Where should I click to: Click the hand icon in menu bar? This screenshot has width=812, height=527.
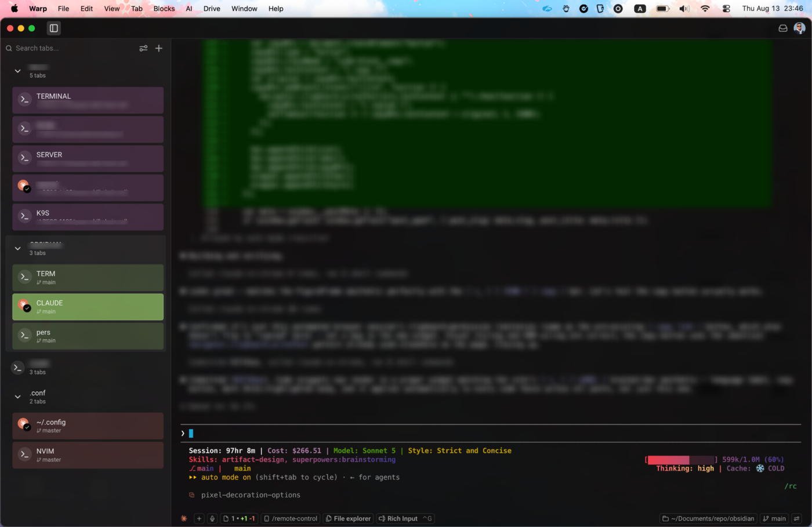[x=565, y=9]
